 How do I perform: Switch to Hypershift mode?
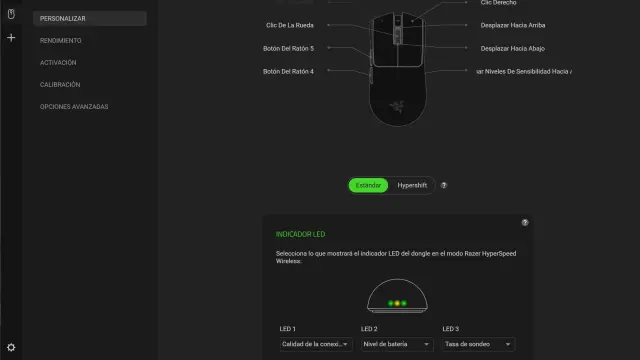(412, 185)
